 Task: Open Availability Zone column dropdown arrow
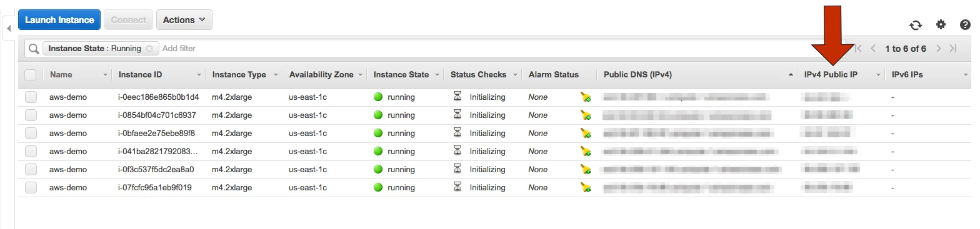(360, 75)
